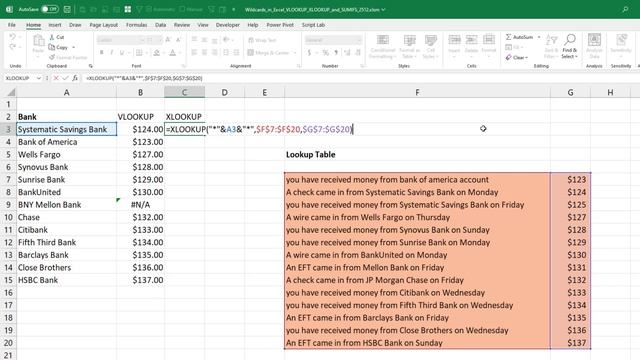
Task: Toggle Bold formatting
Action: (101, 53)
